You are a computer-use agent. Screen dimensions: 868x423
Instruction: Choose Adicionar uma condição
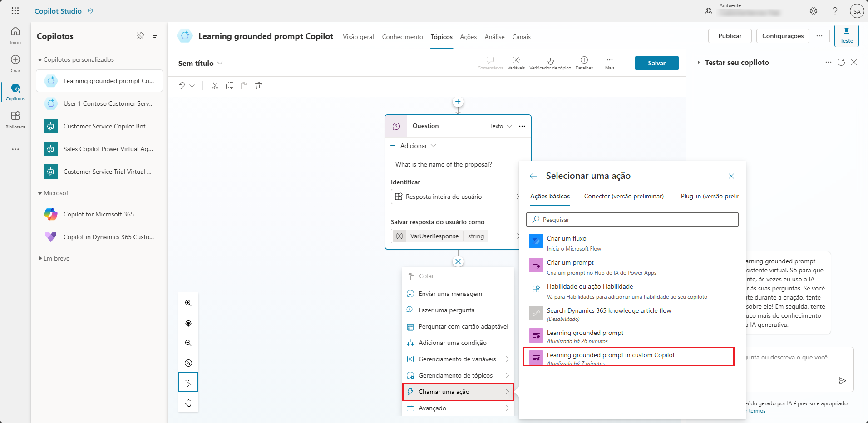click(x=458, y=343)
